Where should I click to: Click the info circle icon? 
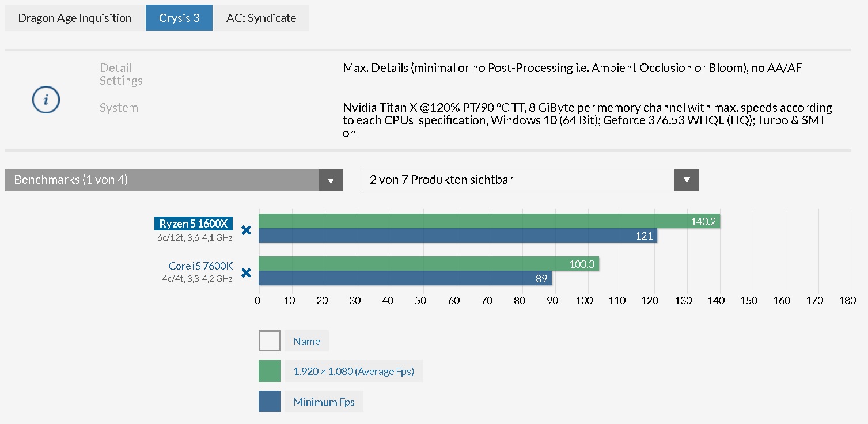46,101
